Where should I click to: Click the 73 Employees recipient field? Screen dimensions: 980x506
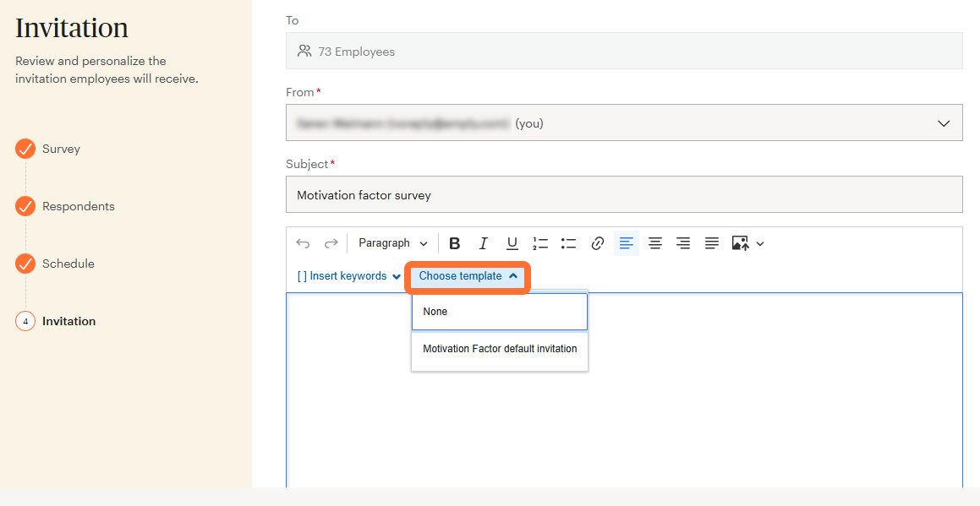point(624,52)
